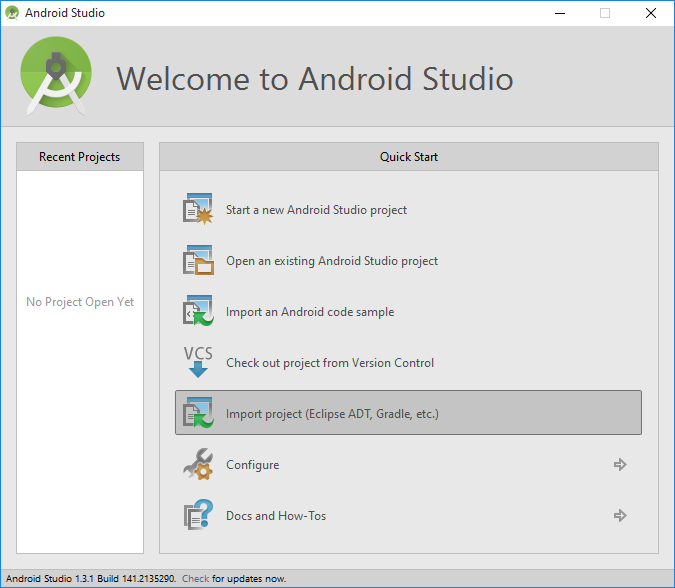Minimize the Android Studio window
The image size is (675, 588).
tap(560, 13)
